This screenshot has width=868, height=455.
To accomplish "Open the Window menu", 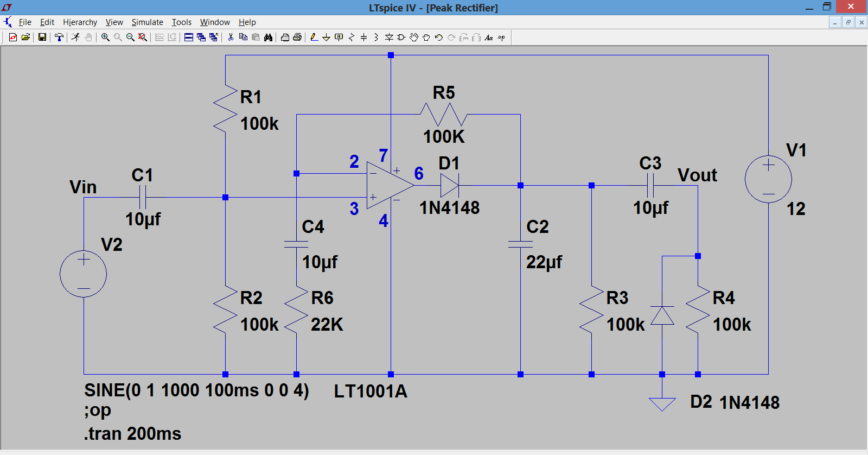I will click(215, 22).
